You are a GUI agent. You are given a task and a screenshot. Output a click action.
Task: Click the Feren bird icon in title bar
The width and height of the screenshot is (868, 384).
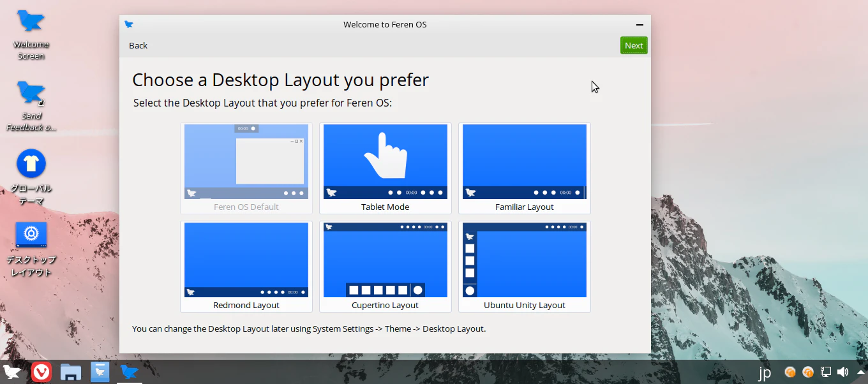pos(129,25)
